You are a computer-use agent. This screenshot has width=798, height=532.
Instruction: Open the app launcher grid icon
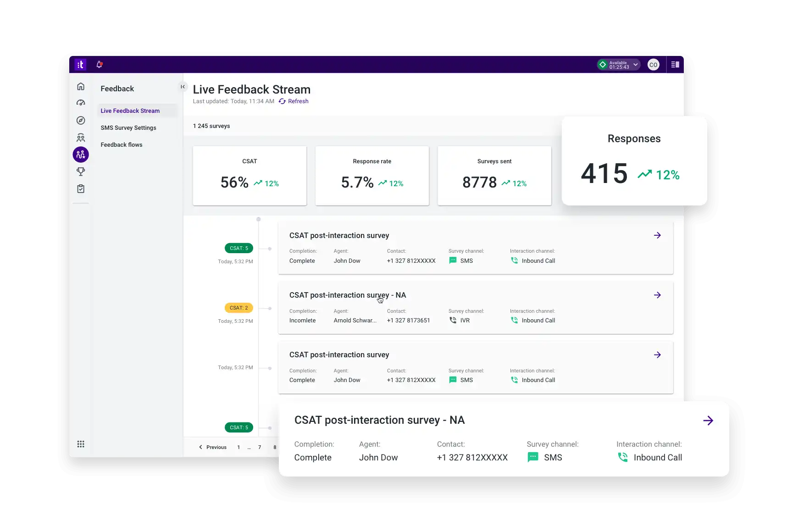81,444
